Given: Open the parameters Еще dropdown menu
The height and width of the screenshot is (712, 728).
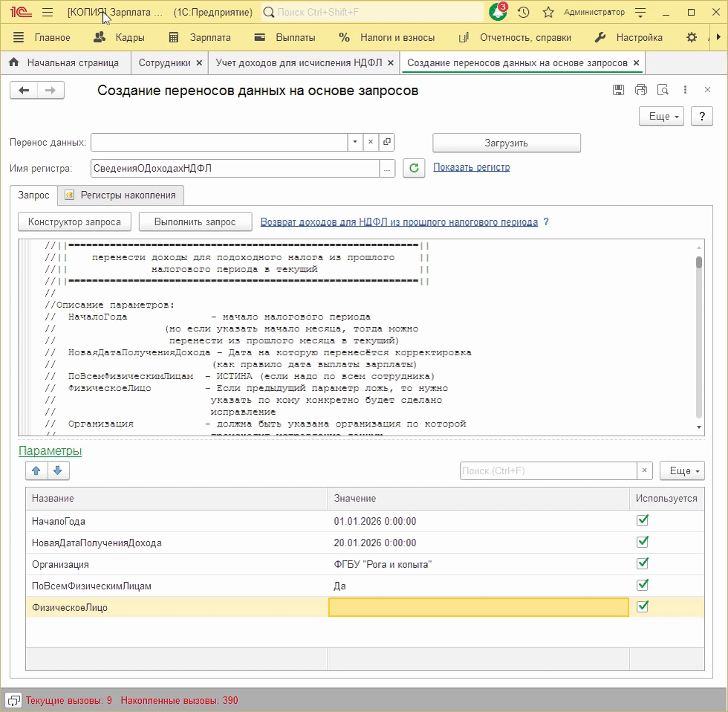Looking at the screenshot, I should [x=682, y=470].
